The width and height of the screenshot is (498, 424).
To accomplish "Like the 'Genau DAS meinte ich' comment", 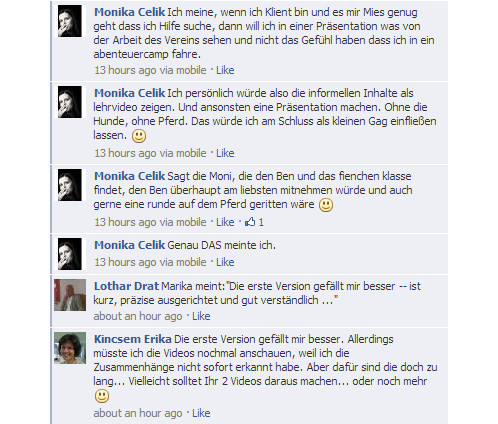I will coord(225,262).
